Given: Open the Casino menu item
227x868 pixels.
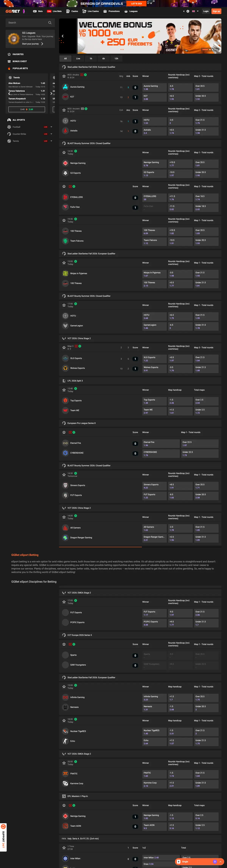Looking at the screenshot, I should pos(72,11).
